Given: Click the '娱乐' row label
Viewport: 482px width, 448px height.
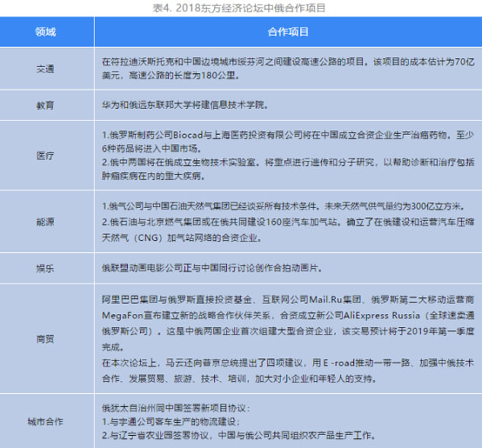Looking at the screenshot, I should point(46,268).
